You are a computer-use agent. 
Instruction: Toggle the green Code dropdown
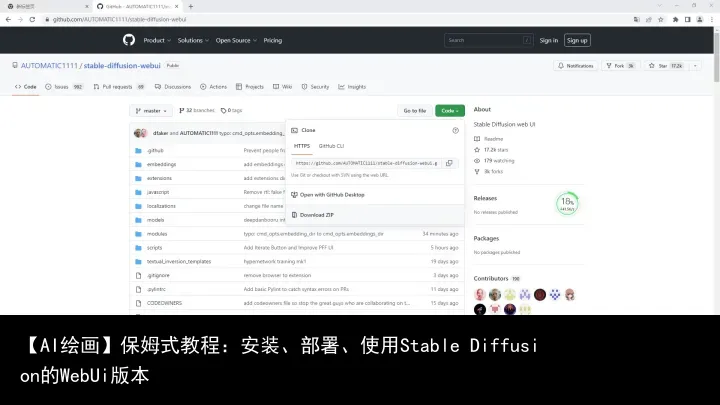pos(450,111)
